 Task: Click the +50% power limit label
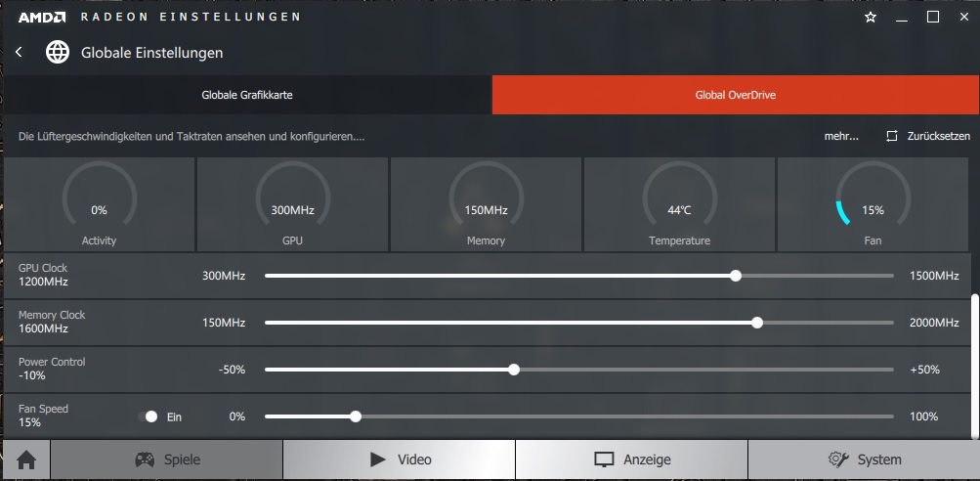(925, 370)
